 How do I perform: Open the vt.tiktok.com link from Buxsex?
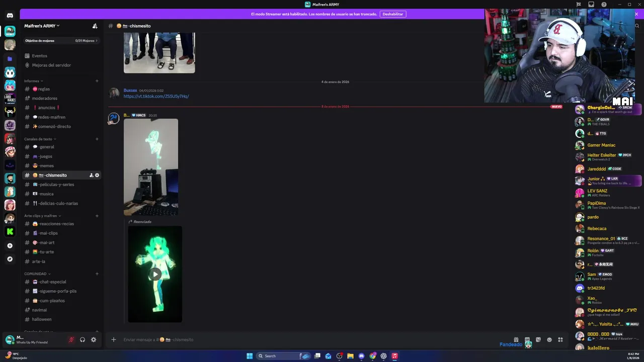point(156,96)
